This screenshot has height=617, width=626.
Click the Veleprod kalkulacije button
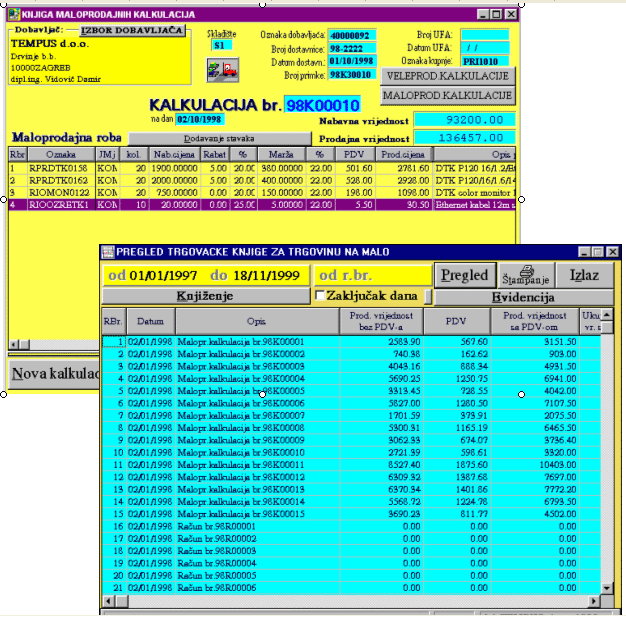pos(448,75)
